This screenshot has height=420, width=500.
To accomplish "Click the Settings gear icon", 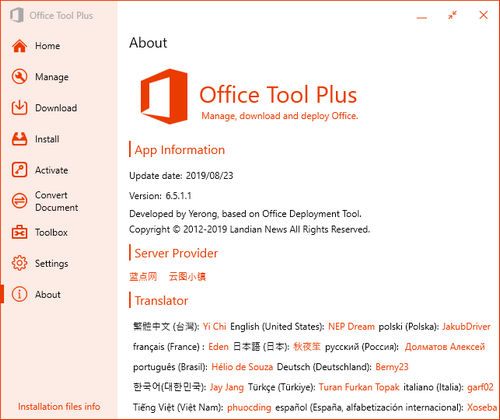I will [19, 263].
